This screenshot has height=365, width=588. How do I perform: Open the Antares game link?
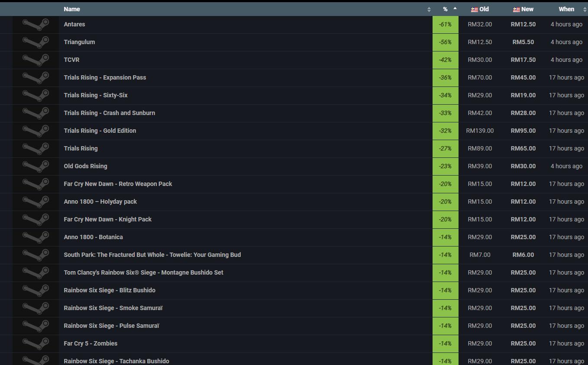pyautogui.click(x=74, y=24)
